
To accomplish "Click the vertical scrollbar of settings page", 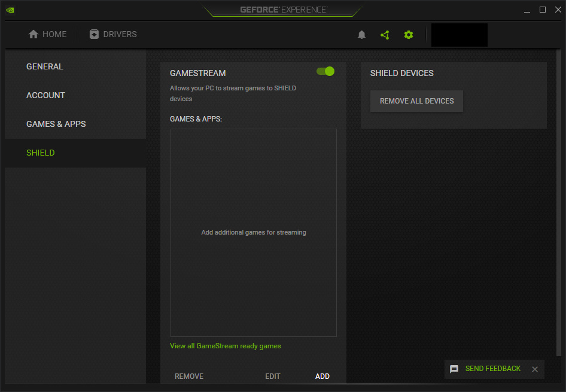I will (559, 202).
